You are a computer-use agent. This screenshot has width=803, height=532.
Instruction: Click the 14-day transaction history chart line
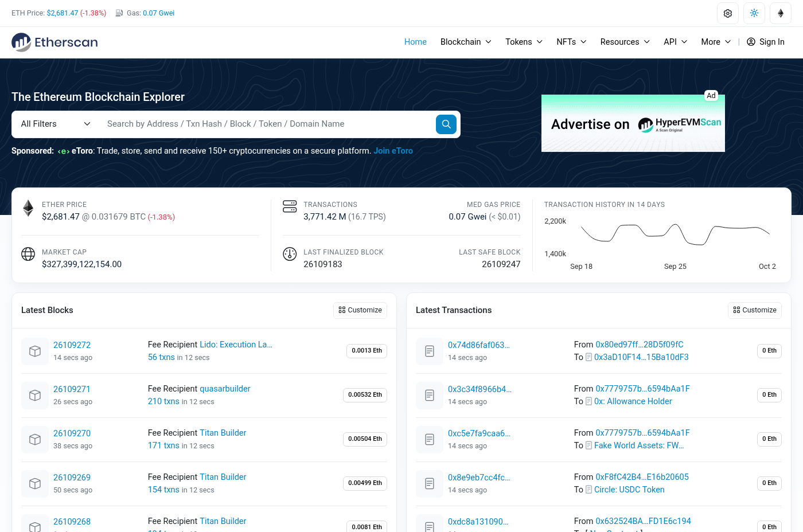[675, 233]
